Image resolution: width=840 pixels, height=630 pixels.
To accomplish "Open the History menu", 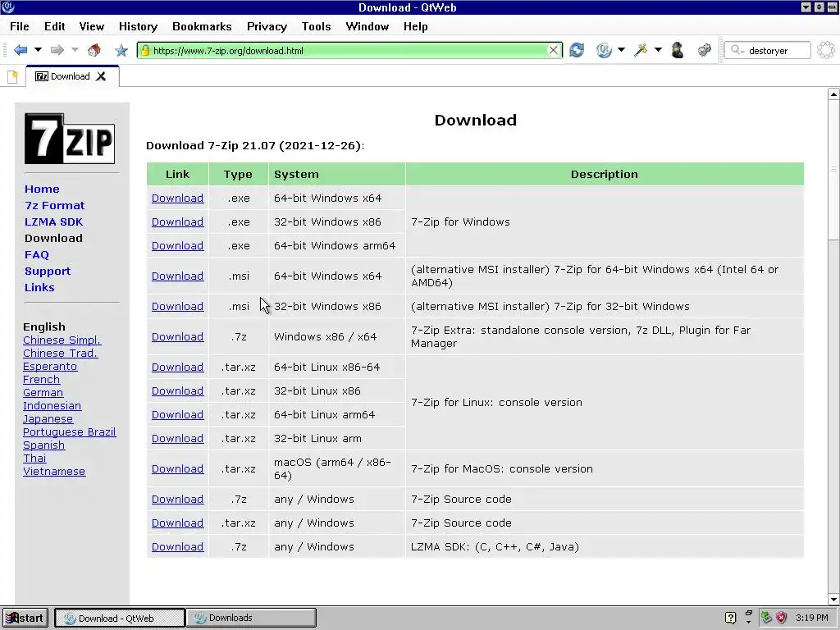I will tap(138, 26).
